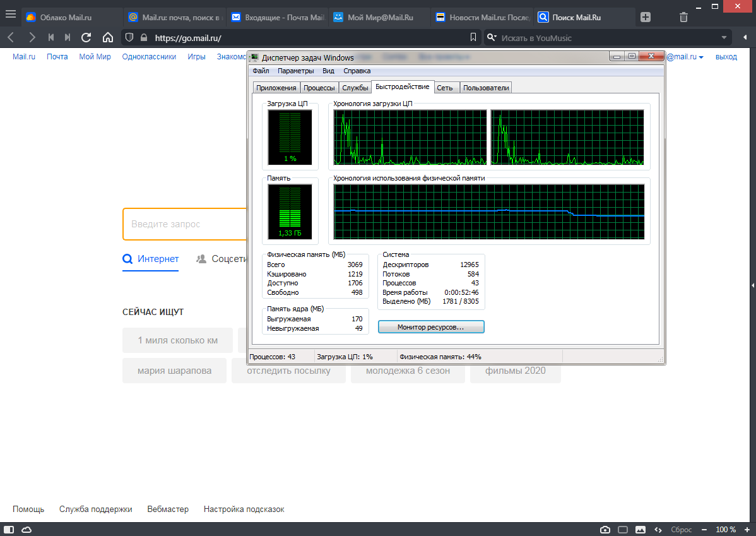Open the closed tabs trash icon
Image resolution: width=756 pixels, height=536 pixels.
[683, 18]
